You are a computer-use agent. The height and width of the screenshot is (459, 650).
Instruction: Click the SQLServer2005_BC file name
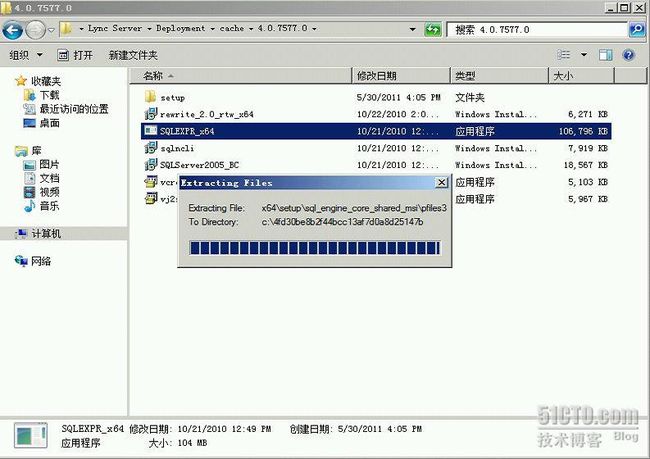coord(199,165)
